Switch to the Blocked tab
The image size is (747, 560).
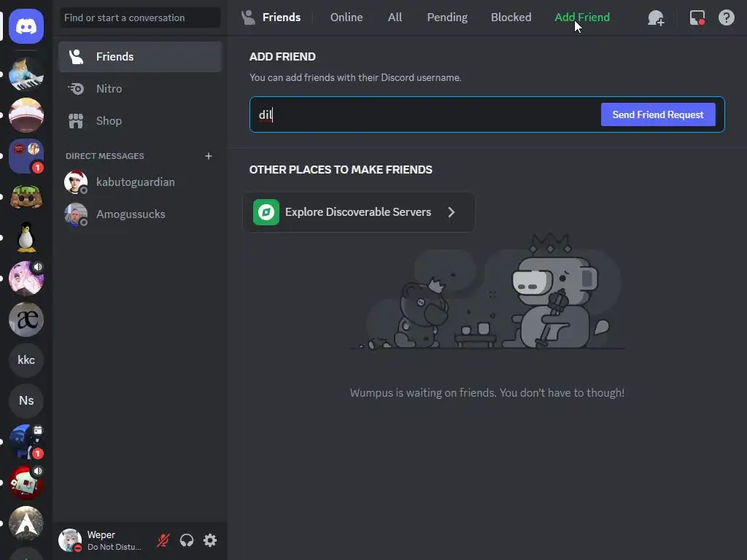tap(511, 17)
